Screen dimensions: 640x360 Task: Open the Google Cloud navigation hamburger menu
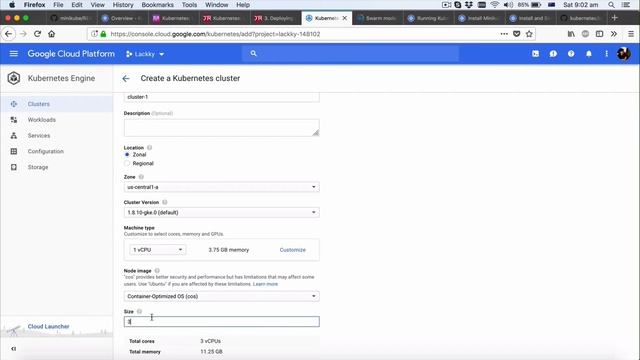(13, 53)
